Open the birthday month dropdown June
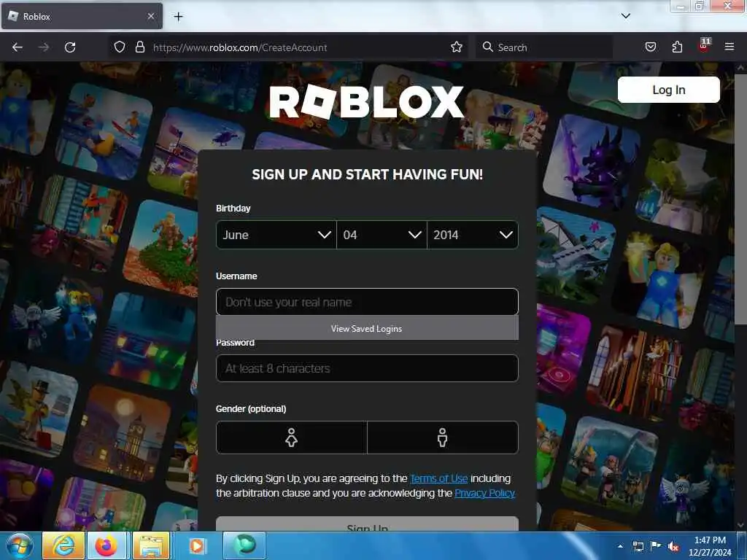Screen dimensions: 747x560 [x=276, y=235]
